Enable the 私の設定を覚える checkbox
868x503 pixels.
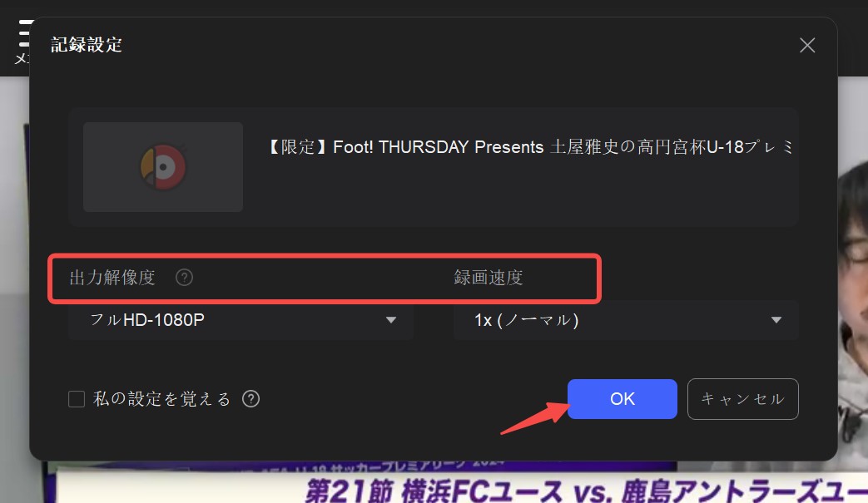coord(77,399)
